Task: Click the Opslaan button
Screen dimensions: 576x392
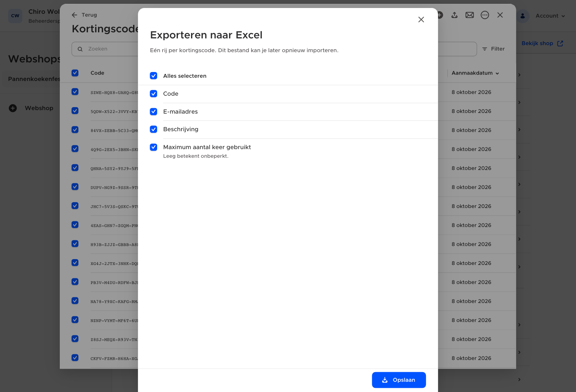Action: (399, 380)
